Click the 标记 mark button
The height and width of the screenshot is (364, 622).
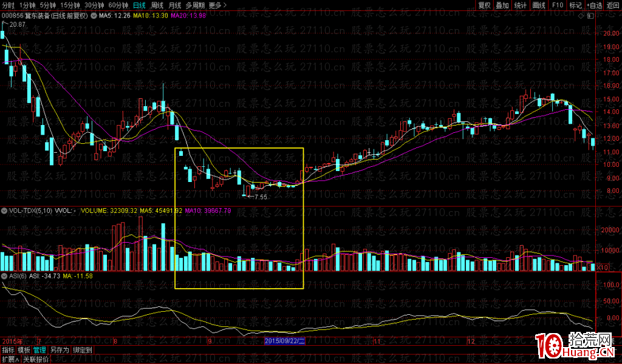pyautogui.click(x=575, y=5)
